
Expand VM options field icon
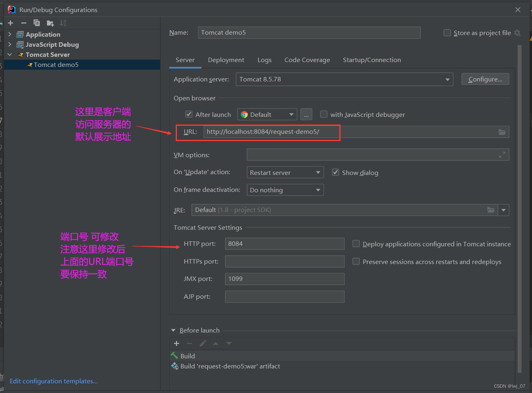coord(502,155)
